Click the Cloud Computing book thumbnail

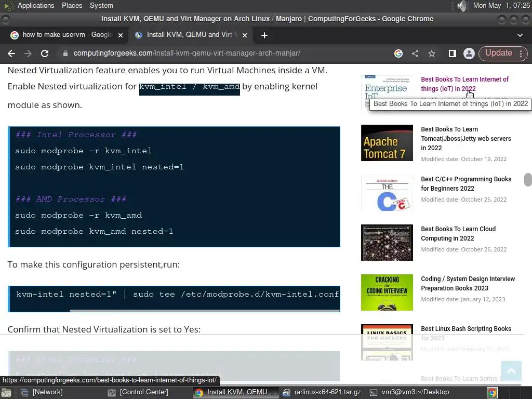point(387,243)
